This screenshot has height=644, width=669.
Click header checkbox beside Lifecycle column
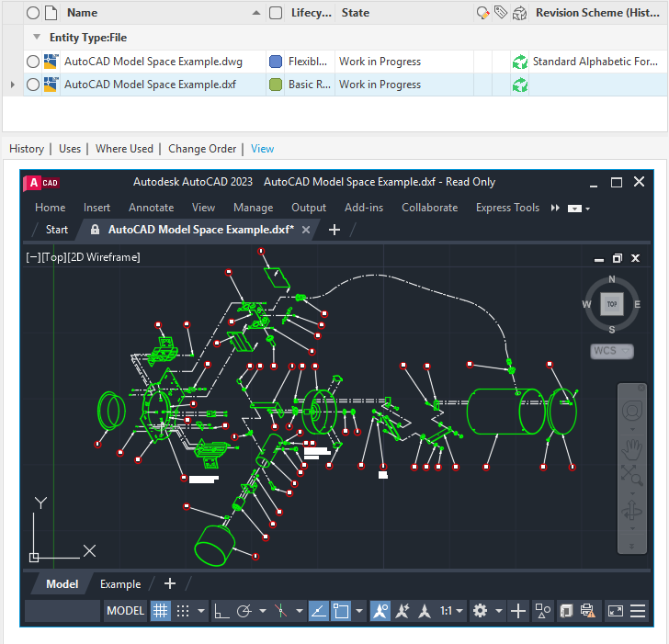click(x=276, y=13)
